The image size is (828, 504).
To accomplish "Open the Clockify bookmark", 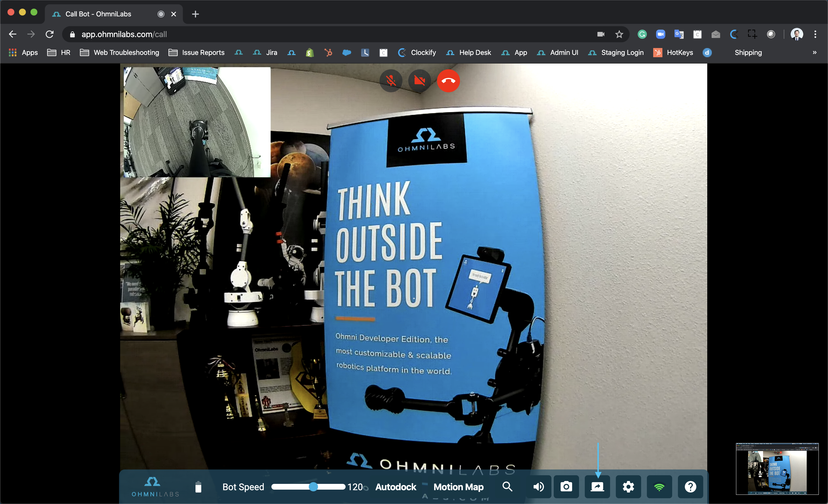I will tap(417, 53).
